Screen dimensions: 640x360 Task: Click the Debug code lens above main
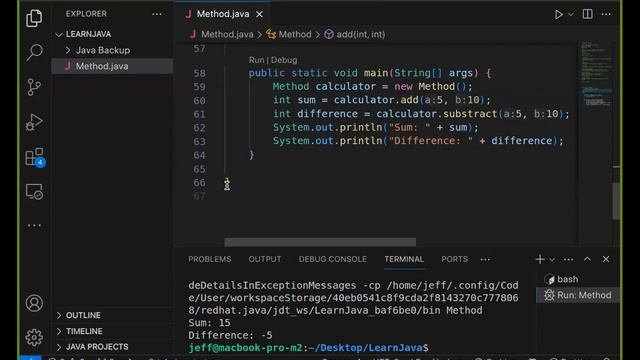284,60
